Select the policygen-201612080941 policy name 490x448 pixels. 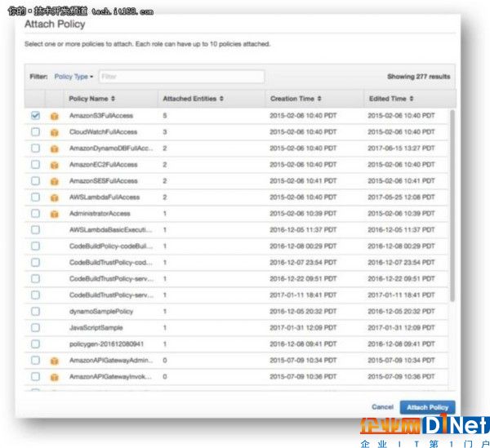[x=106, y=344]
